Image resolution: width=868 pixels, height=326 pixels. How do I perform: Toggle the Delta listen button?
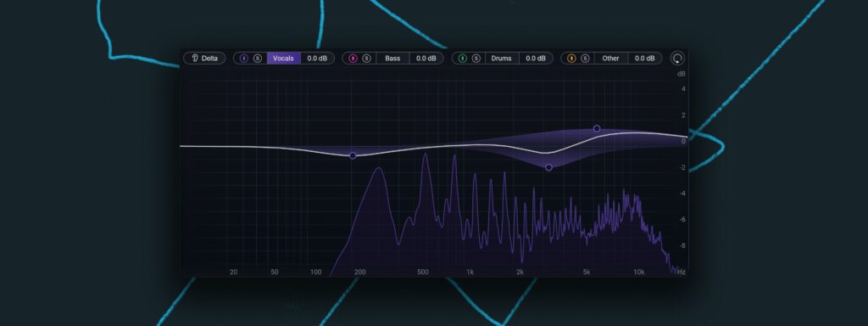point(204,59)
